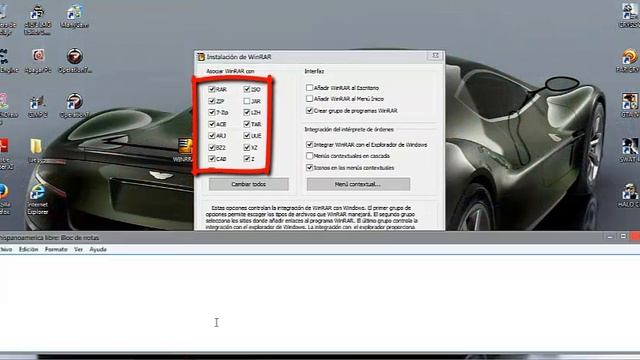Enable Añadir WinRAR al Menú Inicio
This screenshot has height=360, width=640.
click(309, 99)
